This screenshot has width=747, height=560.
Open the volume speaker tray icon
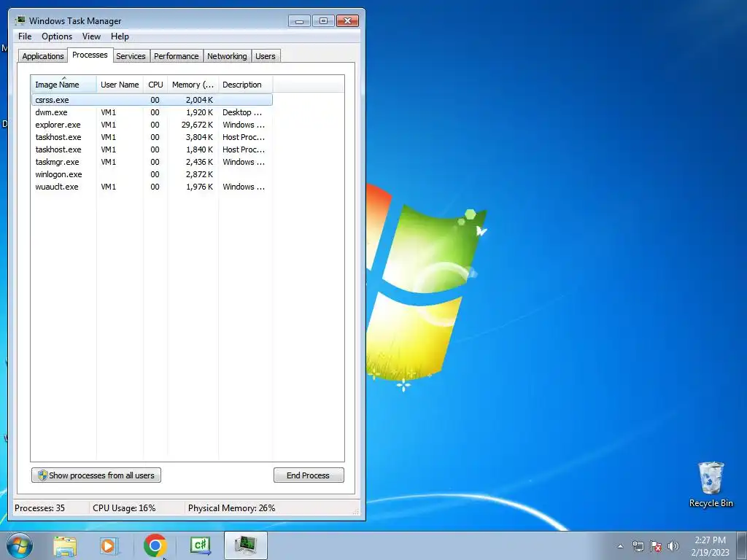tap(673, 546)
